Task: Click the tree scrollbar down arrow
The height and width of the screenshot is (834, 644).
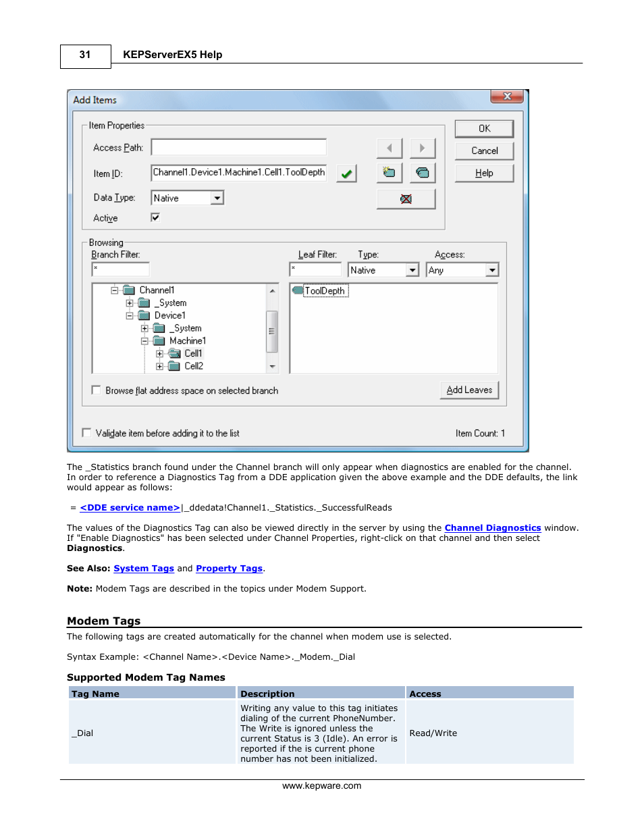Action: point(272,366)
